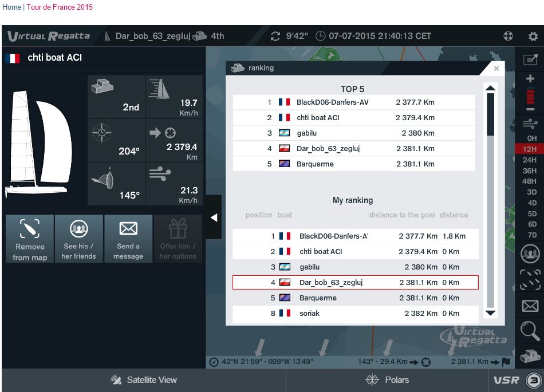
Task: Zoom in with the plus icon
Action: 530,78
